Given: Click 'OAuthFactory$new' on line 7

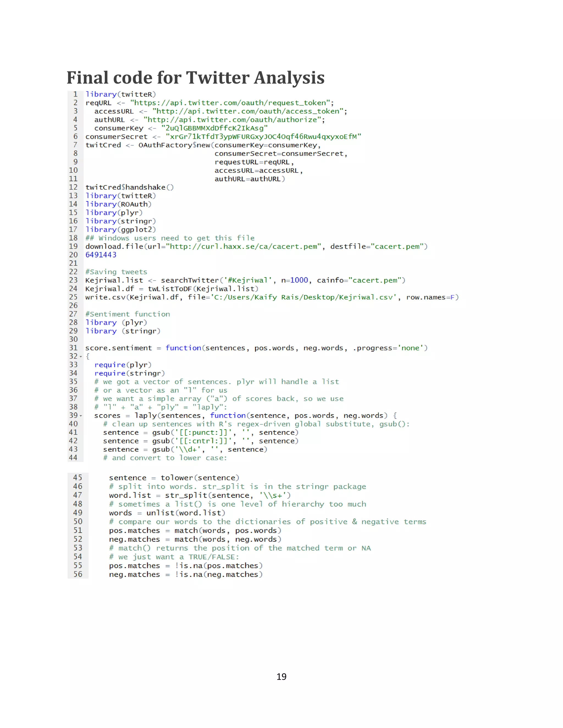Looking at the screenshot, I should pyautogui.click(x=175, y=145).
